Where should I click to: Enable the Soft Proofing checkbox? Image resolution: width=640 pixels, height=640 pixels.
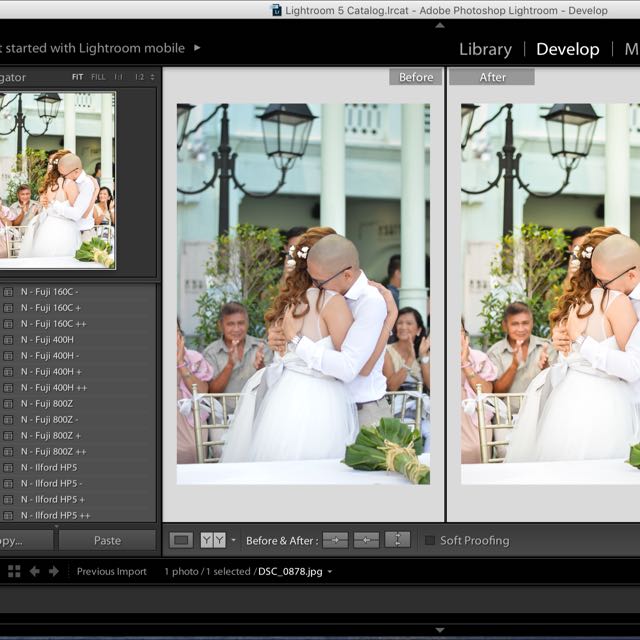pos(429,540)
